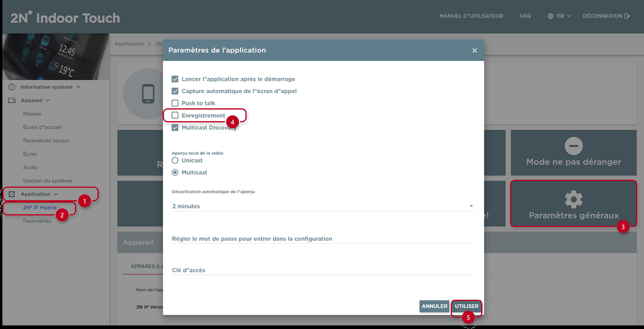
Task: Uncheck Lancer l'application après le démarrage
Action: [x=175, y=79]
